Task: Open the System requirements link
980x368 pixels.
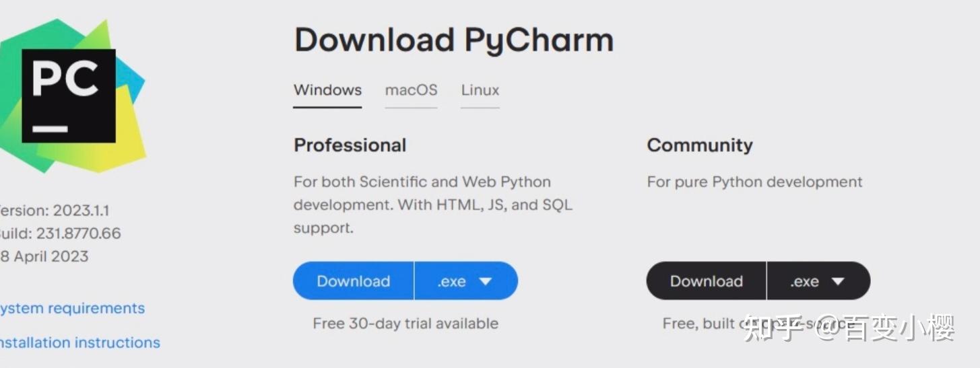Action: coord(71,308)
